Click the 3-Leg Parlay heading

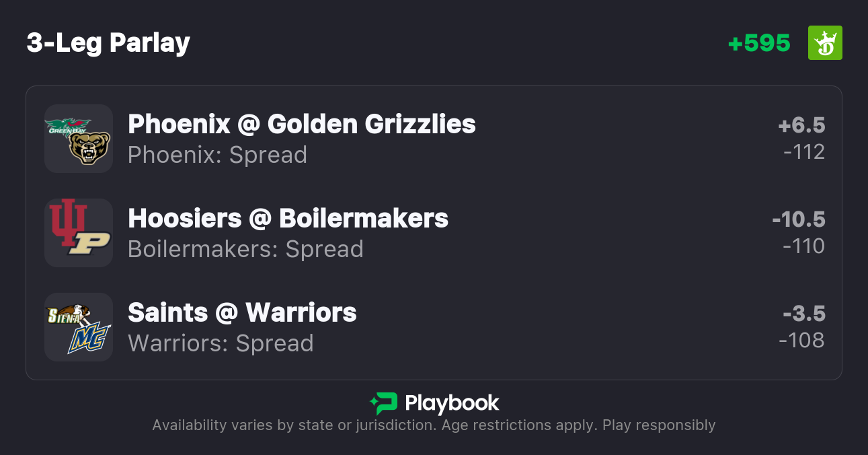pos(108,43)
